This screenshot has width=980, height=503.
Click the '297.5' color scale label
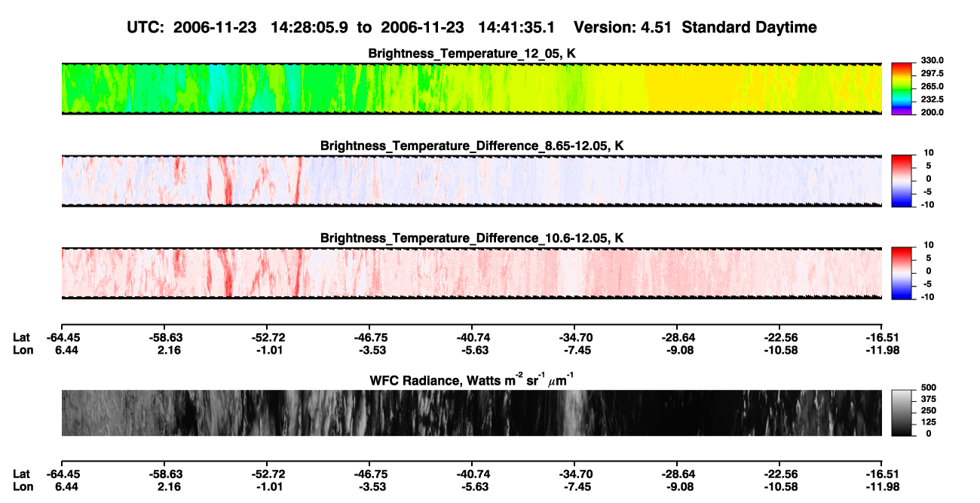(933, 74)
